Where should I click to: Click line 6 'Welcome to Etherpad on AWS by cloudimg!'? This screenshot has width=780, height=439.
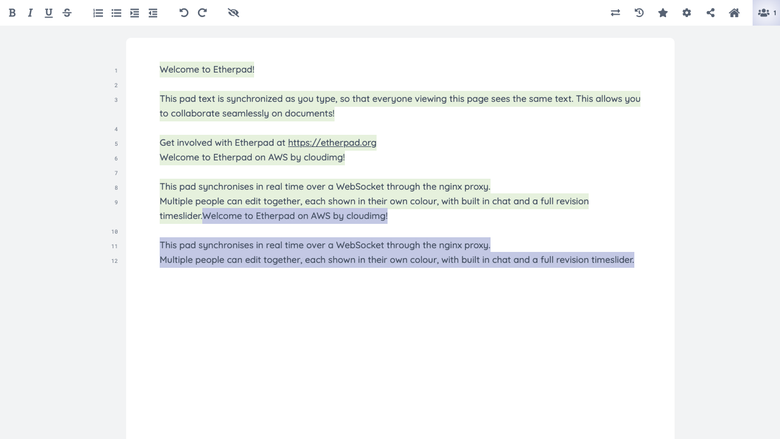252,158
